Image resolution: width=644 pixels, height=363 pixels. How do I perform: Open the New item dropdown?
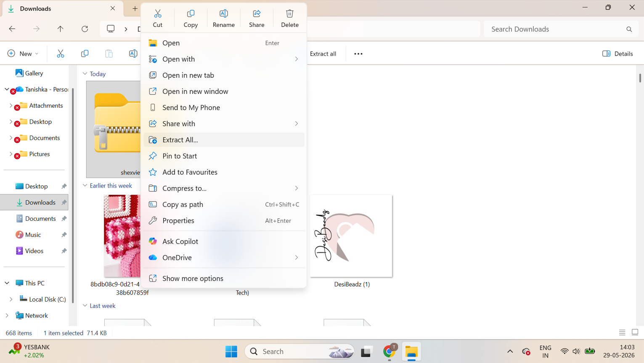tap(23, 53)
